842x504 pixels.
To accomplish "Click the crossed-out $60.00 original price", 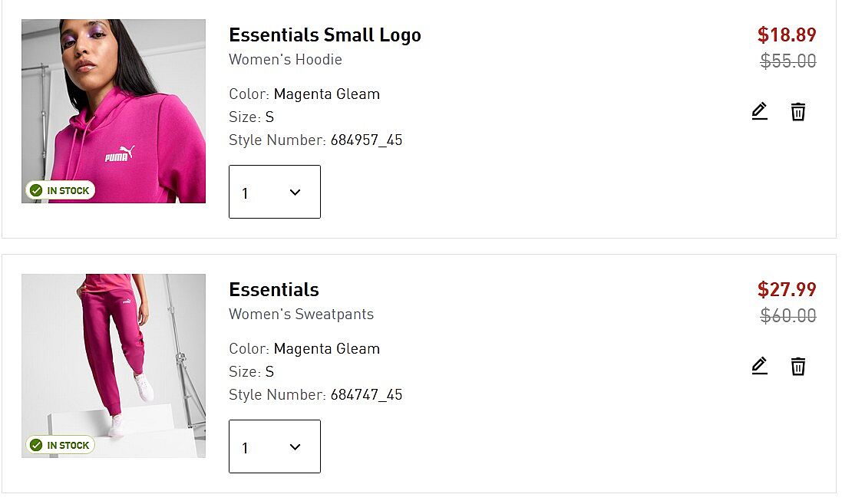I will pyautogui.click(x=788, y=316).
